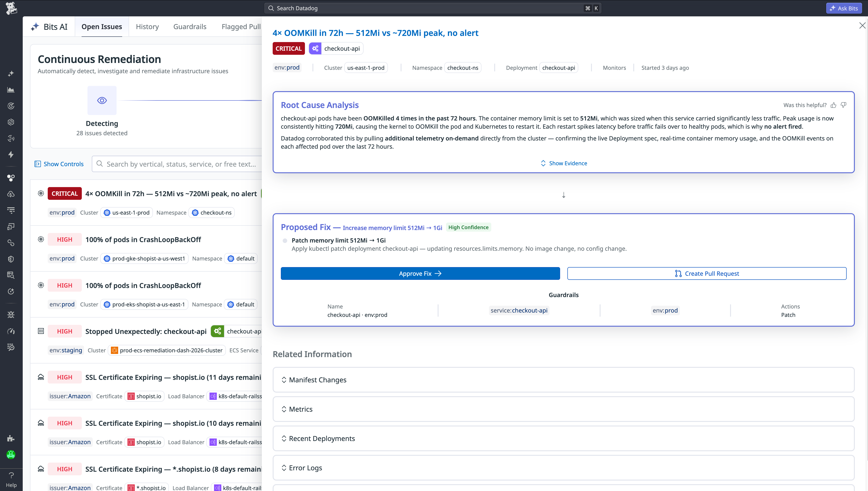Open the Guardrails tab
868x491 pixels.
[190, 27]
